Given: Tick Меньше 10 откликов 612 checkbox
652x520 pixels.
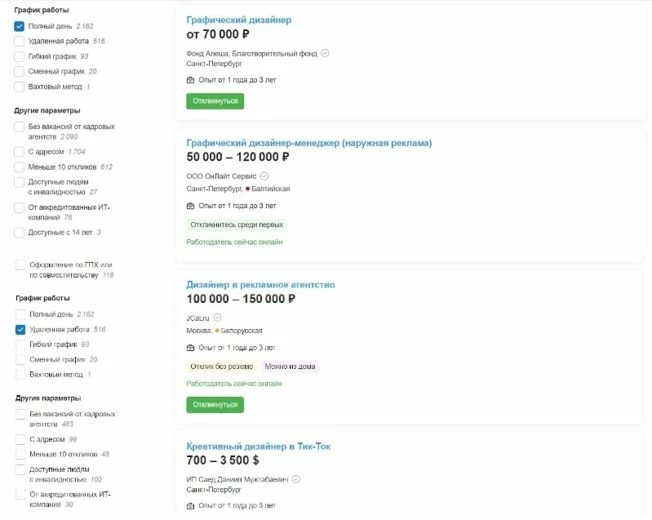Looking at the screenshot, I should tap(19, 167).
